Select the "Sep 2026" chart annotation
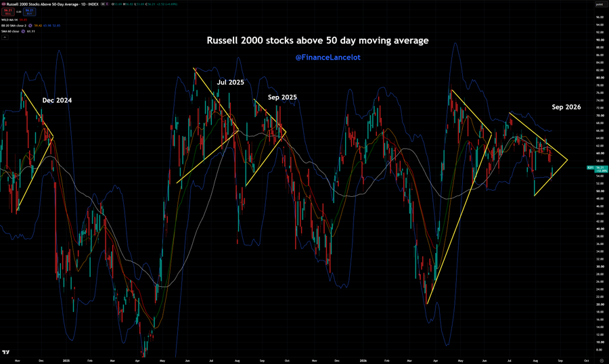The width and height of the screenshot is (609, 364). [566, 107]
